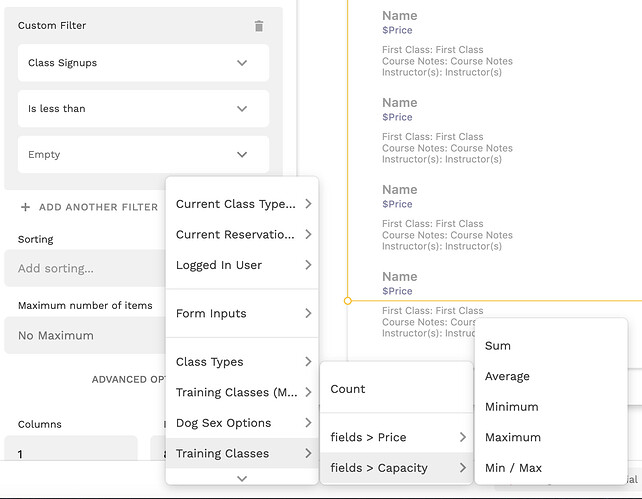Expand Current Reservation submenu
The width and height of the screenshot is (642, 499).
click(242, 235)
